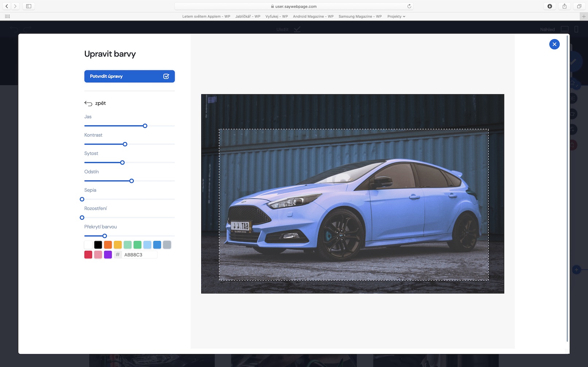588x367 pixels.
Task: Click the hex color input field ABB8C3
Action: 140,254
